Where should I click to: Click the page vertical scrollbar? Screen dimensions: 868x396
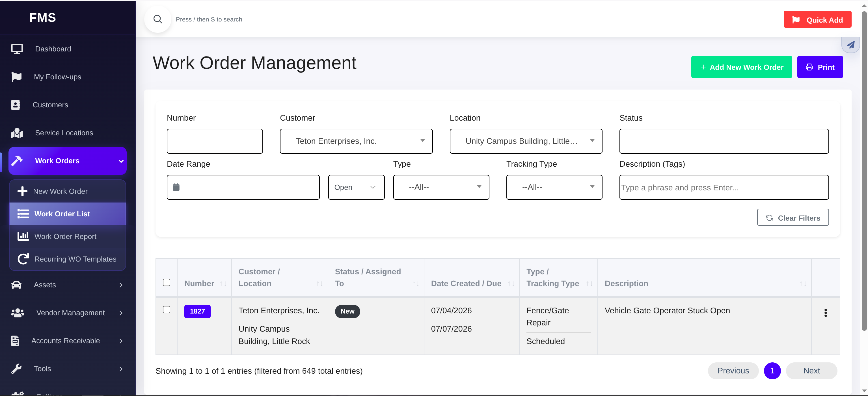[x=864, y=171]
